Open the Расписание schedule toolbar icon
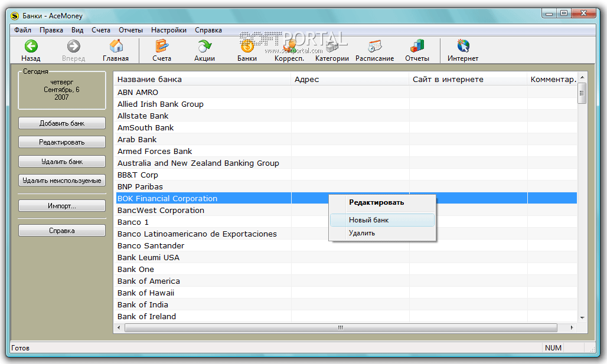The width and height of the screenshot is (607, 364). pyautogui.click(x=375, y=46)
